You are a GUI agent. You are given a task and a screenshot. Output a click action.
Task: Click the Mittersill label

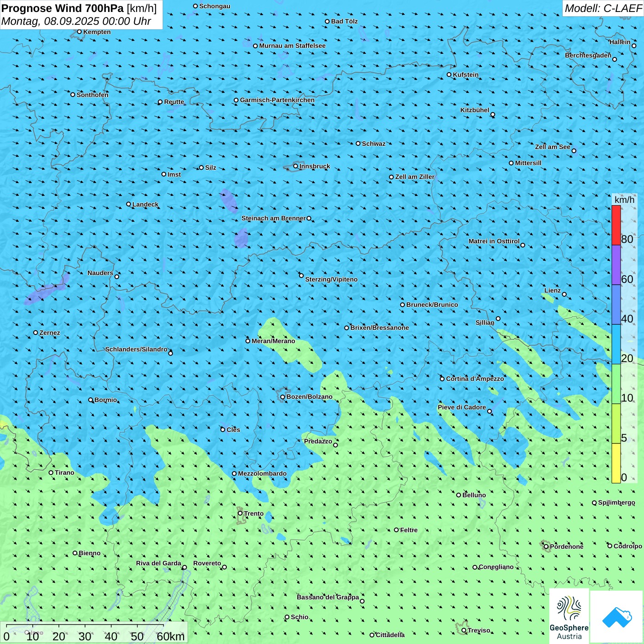[528, 163]
